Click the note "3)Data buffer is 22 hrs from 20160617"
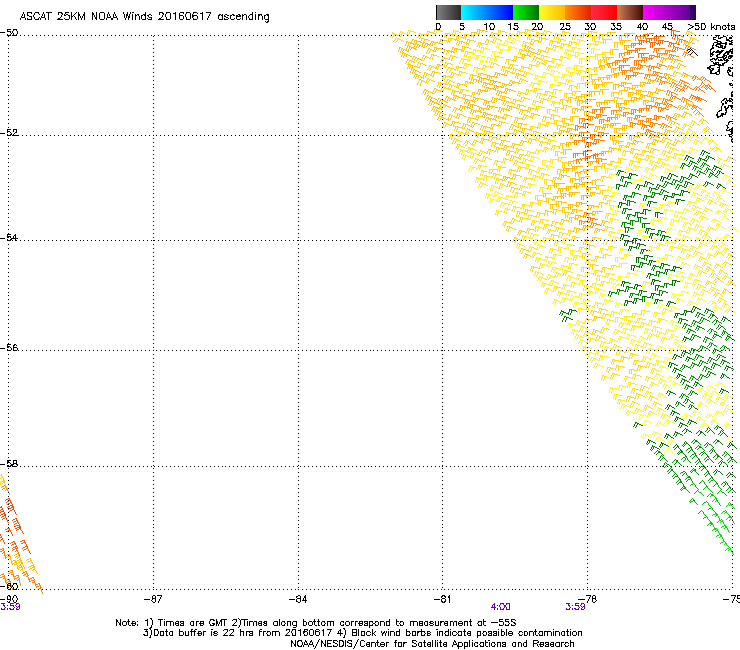This screenshot has height=650, width=740. pos(238,633)
